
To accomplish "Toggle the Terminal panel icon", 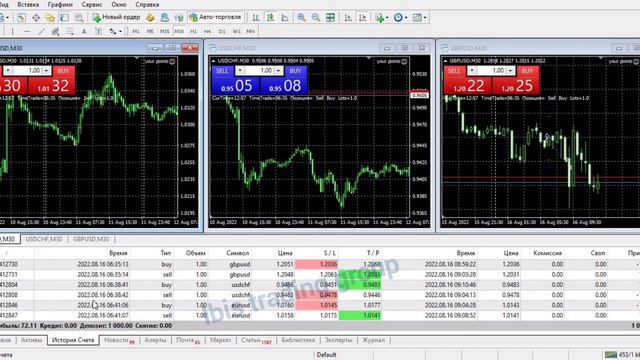I will (x=64, y=17).
